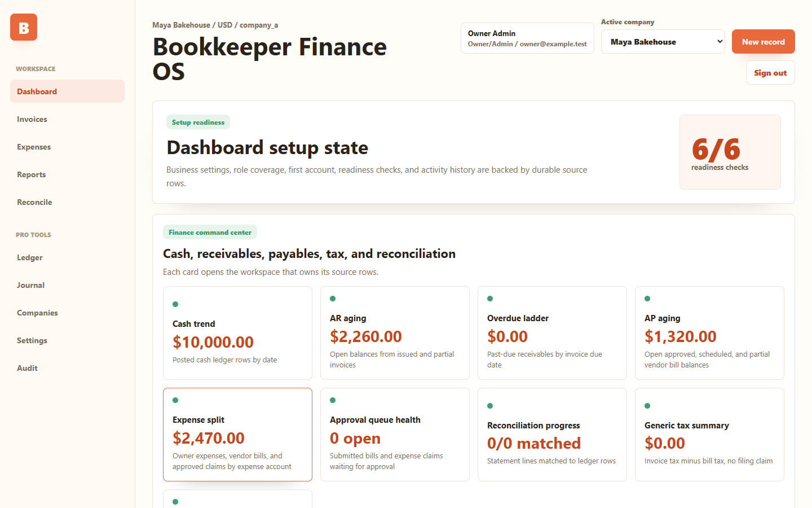The height and width of the screenshot is (508, 812).
Task: Open the Expense split card
Action: tap(237, 435)
